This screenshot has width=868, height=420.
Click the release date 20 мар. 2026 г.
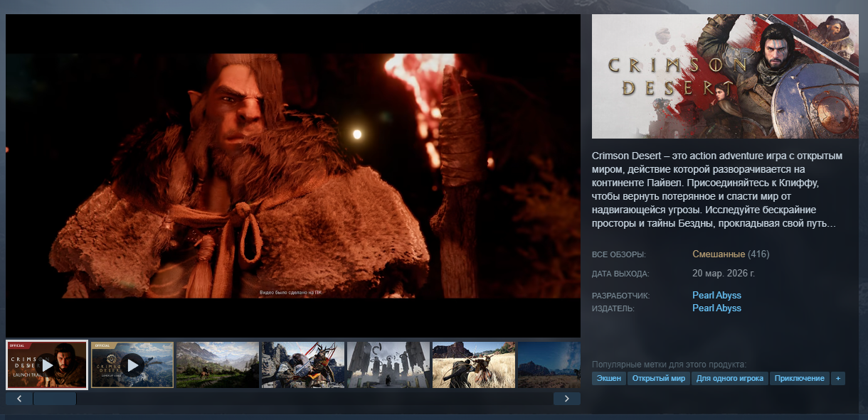coord(724,273)
